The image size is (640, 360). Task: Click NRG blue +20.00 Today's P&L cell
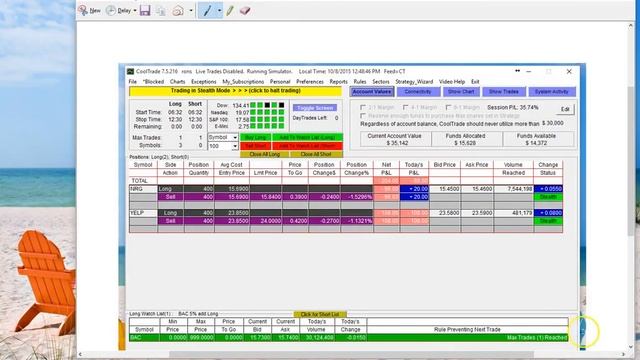(x=414, y=189)
